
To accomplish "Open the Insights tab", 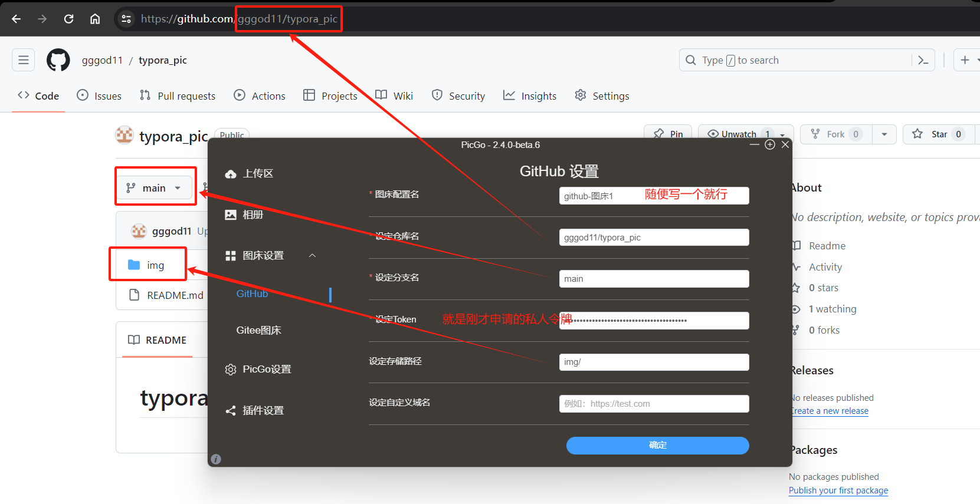I will pos(530,95).
